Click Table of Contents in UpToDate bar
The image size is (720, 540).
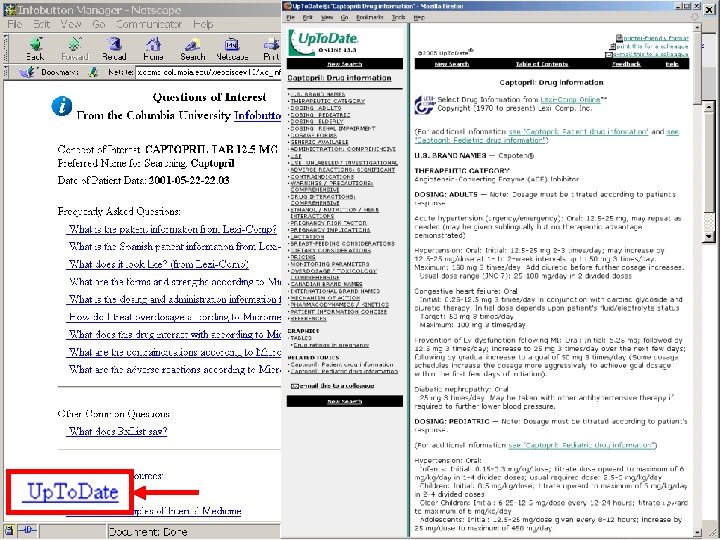coord(542,64)
